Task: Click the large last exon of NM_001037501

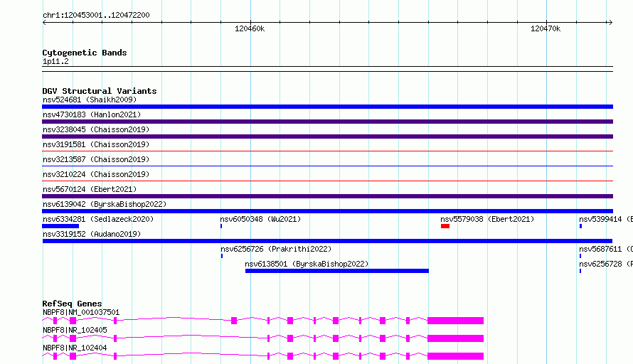Action: (455, 321)
